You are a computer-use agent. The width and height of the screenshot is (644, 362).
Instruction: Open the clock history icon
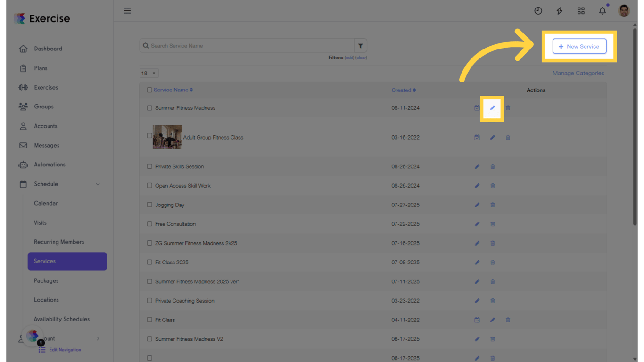(x=538, y=11)
